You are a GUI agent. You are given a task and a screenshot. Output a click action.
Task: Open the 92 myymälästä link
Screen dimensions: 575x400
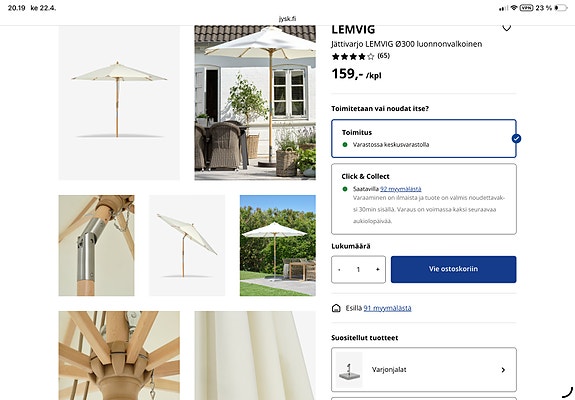coord(401,189)
